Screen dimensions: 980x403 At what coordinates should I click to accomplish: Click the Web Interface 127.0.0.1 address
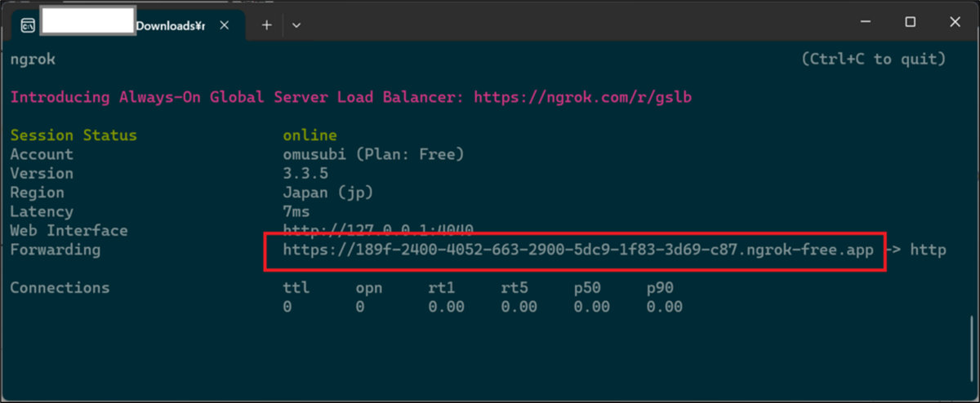tap(378, 231)
